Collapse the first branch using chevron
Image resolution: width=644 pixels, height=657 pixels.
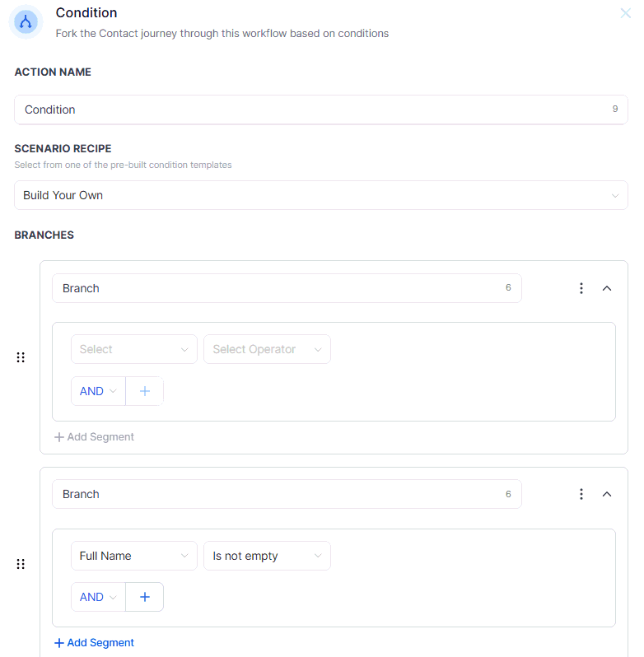coord(607,288)
